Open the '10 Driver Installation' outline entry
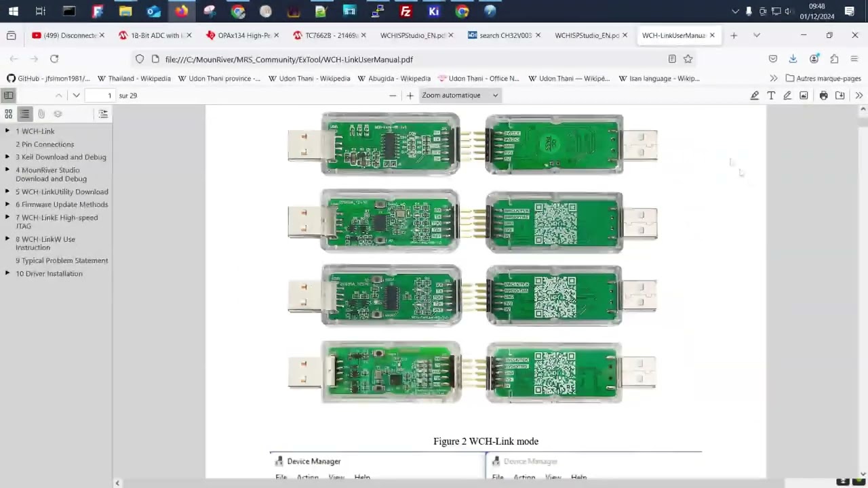 (50, 274)
